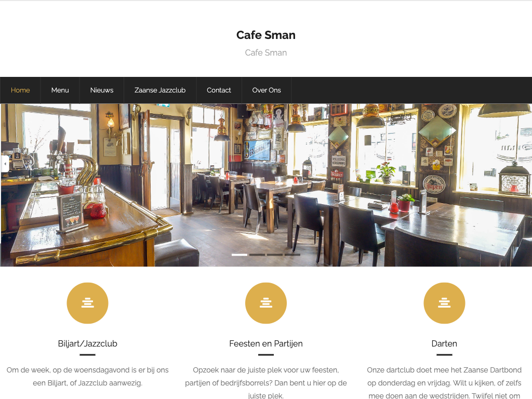Show the fourth slide via indicator
The width and height of the screenshot is (532, 399).
292,255
